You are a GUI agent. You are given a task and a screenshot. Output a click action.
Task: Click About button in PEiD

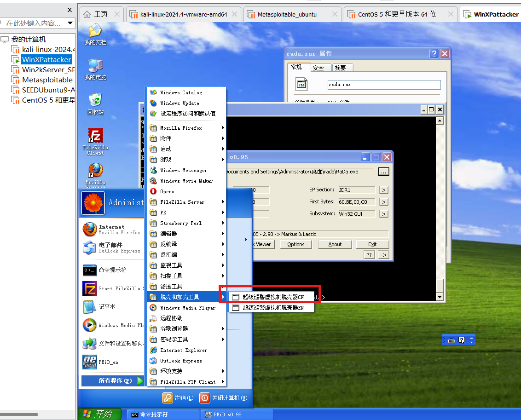(335, 244)
